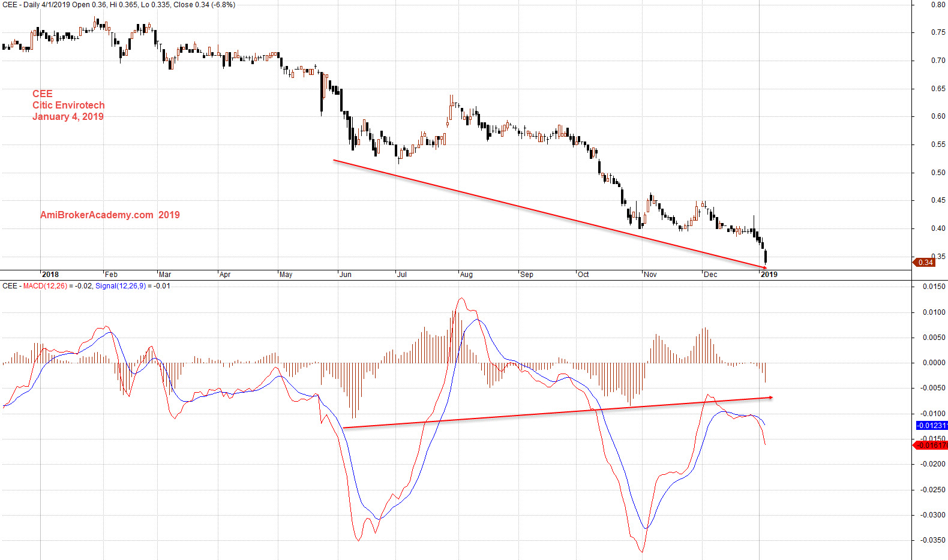Click the 'Aug' month label on time axis
Image resolution: width=948 pixels, height=560 pixels.
click(x=466, y=275)
